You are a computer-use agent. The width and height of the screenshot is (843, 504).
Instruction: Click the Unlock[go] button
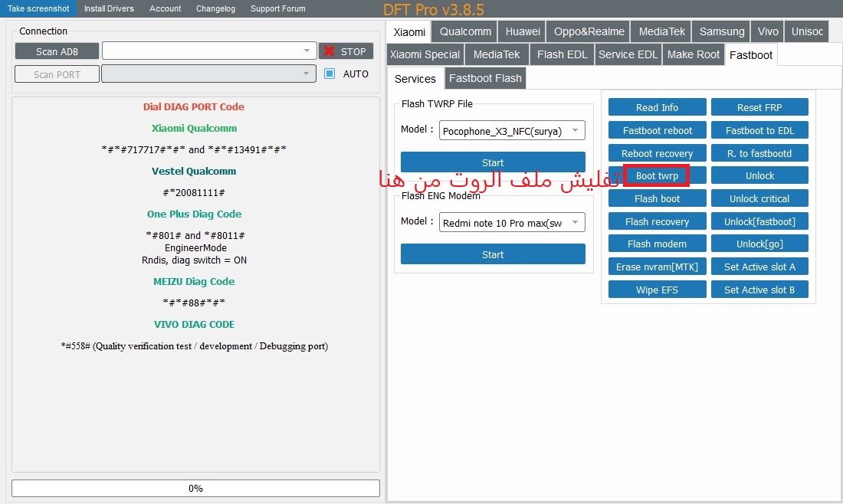pos(759,244)
